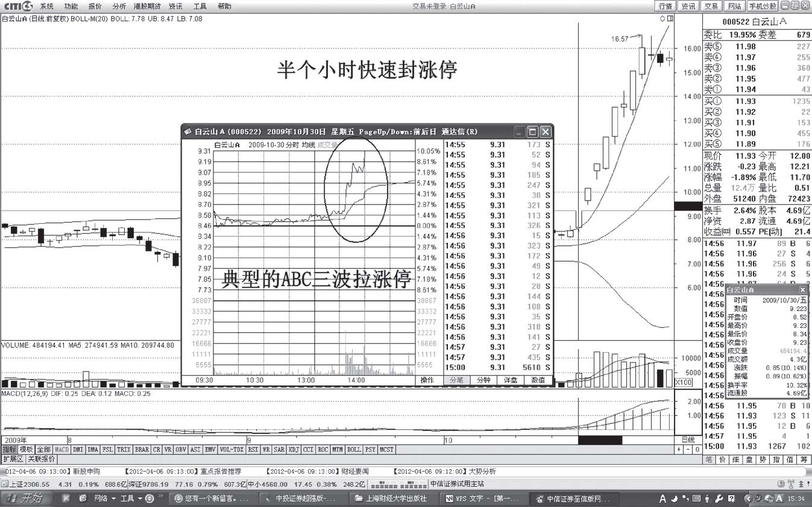
Task: Switch to the BOLL indicator tab
Action: pyautogui.click(x=354, y=449)
